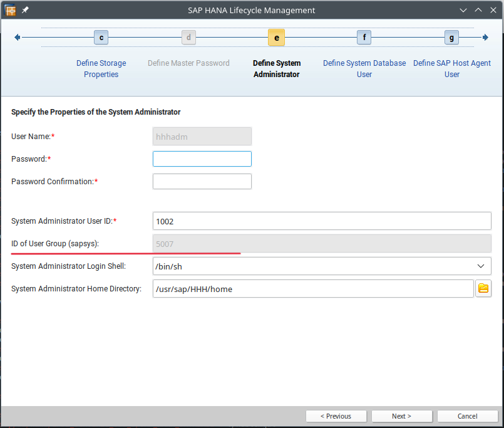Click the disabled User Name field hhhadm
504x428 pixels.
(x=202, y=137)
